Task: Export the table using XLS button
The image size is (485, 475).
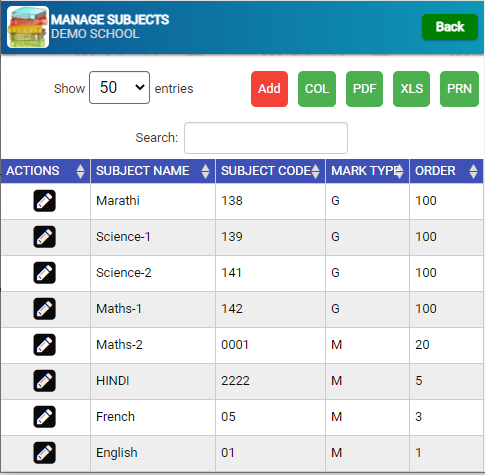Action: (x=411, y=89)
